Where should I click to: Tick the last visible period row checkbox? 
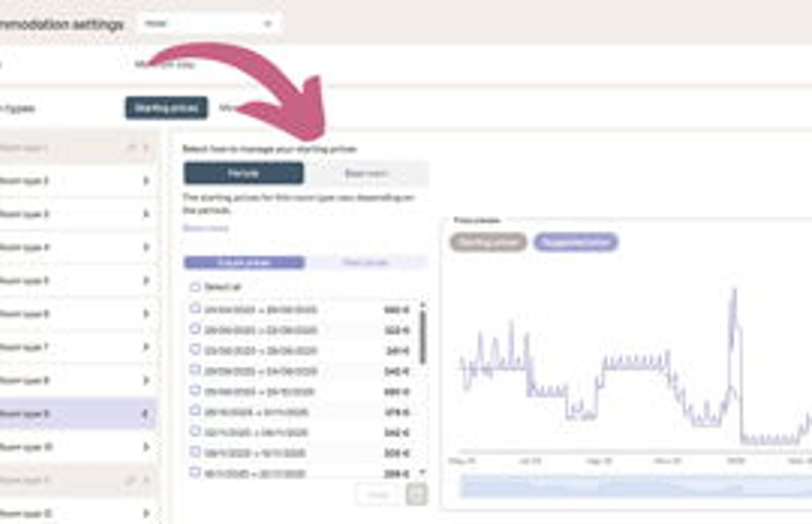point(195,472)
